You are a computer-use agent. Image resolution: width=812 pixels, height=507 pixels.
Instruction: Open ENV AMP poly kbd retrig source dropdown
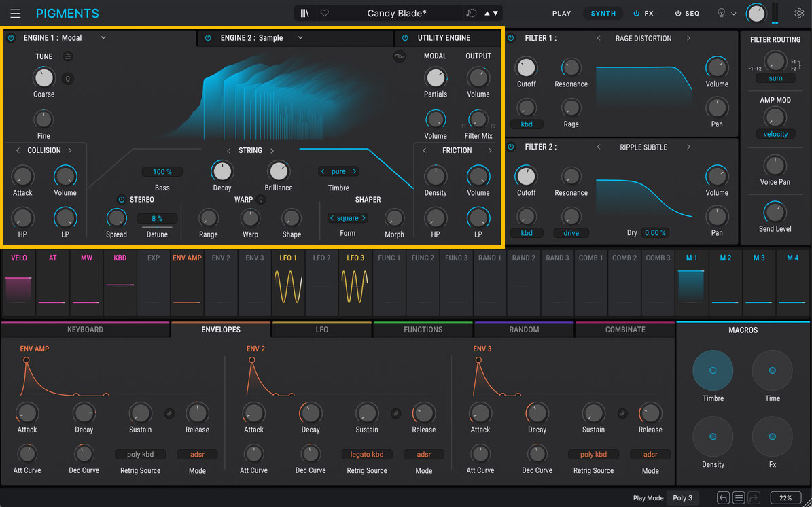141,454
